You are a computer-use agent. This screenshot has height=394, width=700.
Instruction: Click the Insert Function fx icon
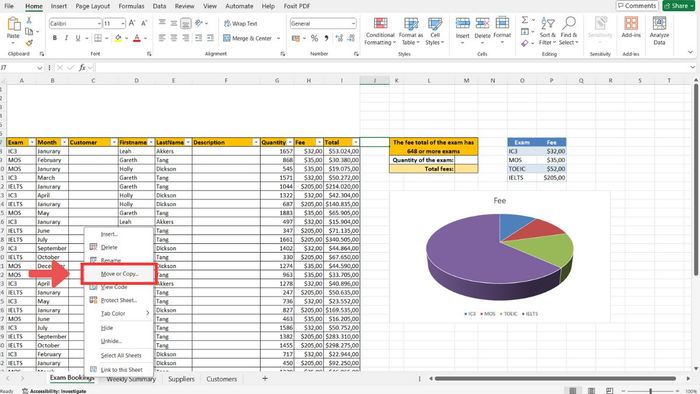(82, 68)
